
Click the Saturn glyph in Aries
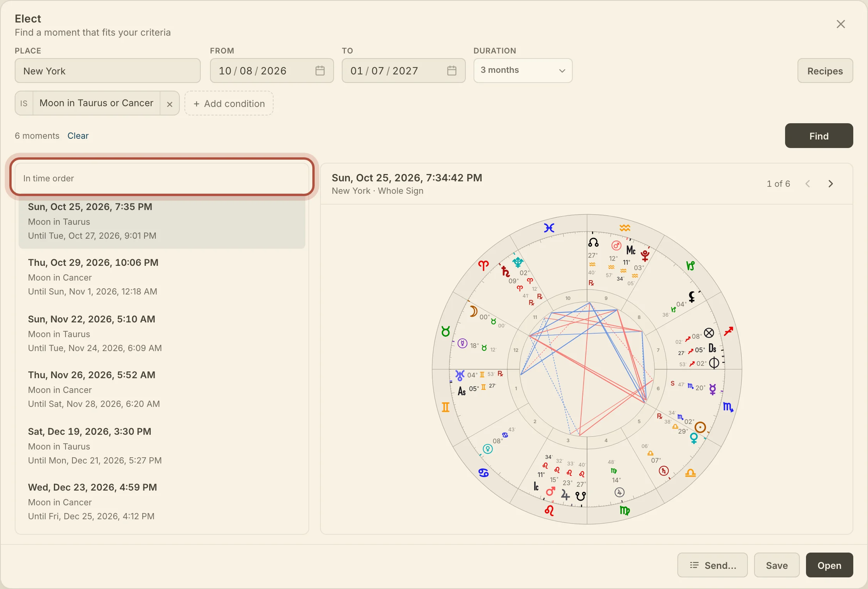pos(505,271)
